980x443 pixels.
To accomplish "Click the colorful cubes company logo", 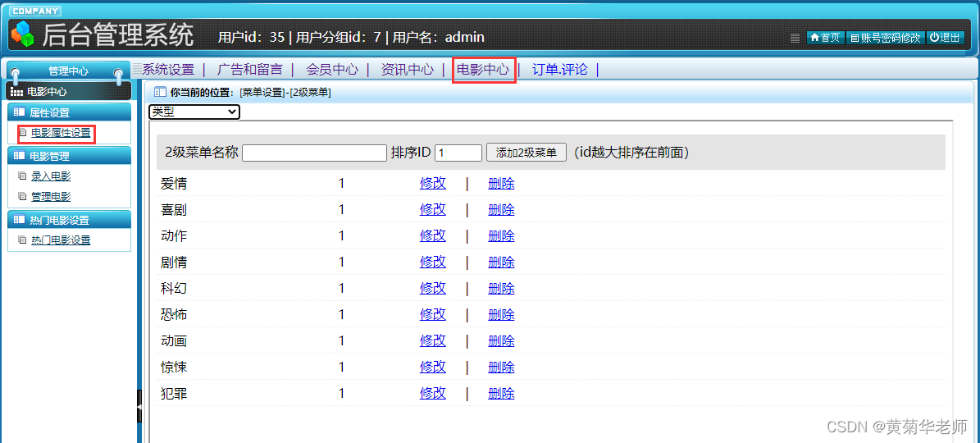I will coord(22,34).
